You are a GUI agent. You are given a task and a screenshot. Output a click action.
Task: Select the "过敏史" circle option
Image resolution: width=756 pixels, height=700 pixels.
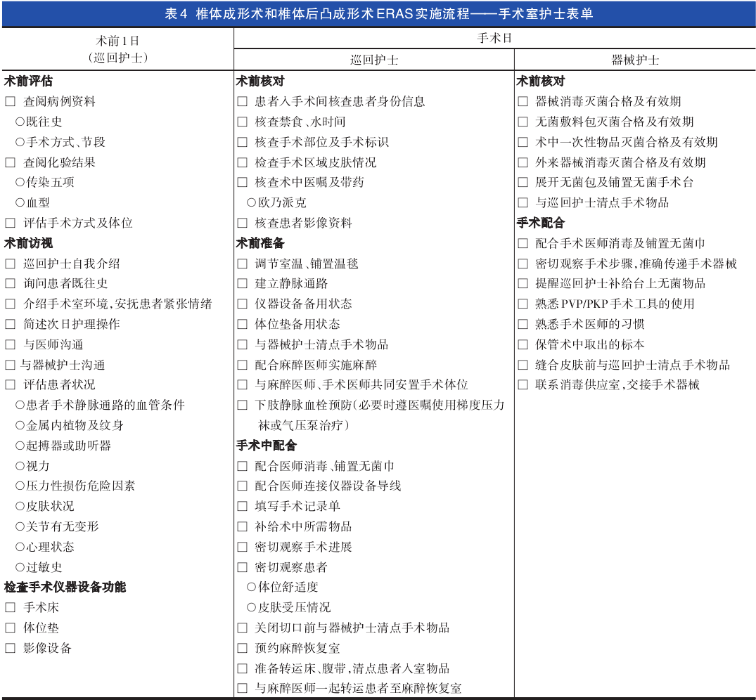tap(20, 567)
